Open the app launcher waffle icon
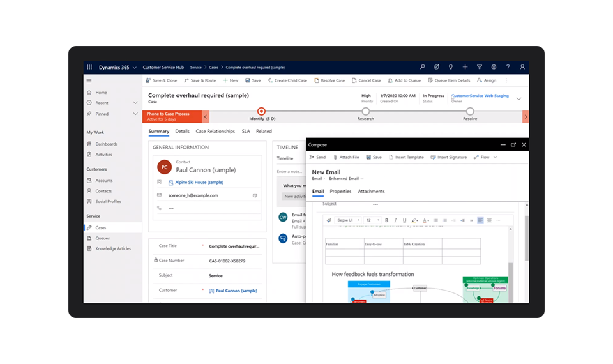Screen dimensions: 613x364 (x=89, y=67)
